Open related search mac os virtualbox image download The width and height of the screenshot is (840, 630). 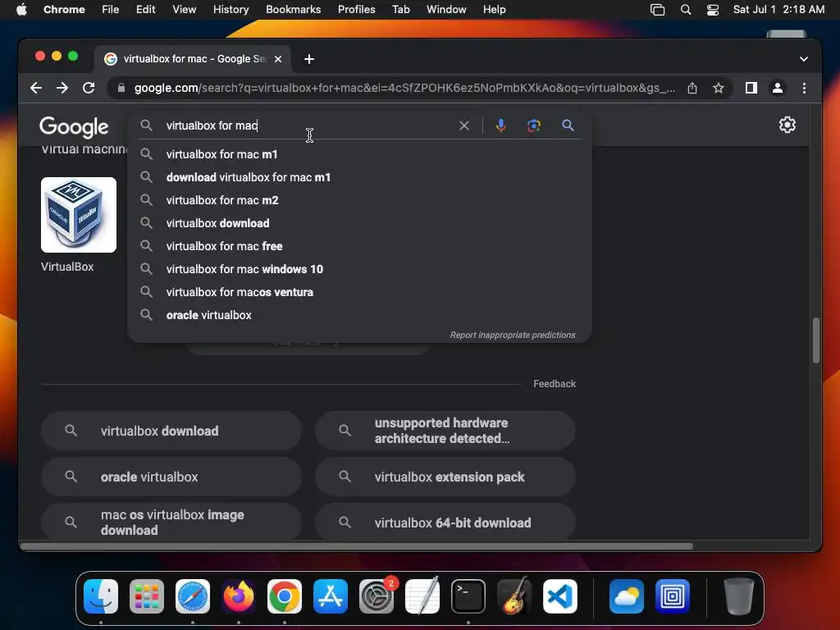[x=171, y=523]
